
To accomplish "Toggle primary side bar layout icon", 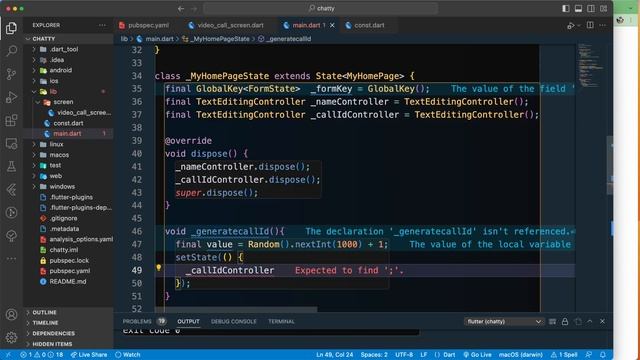I will [x=566, y=9].
